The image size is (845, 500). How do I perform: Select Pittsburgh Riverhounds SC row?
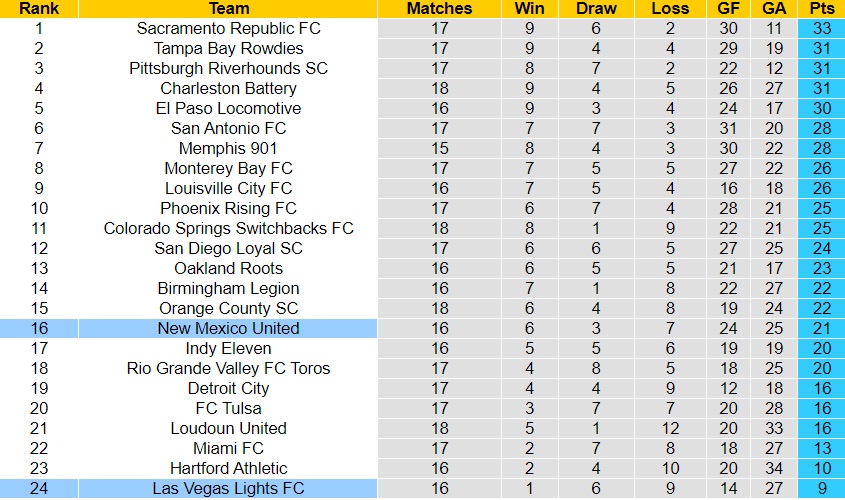click(x=228, y=68)
